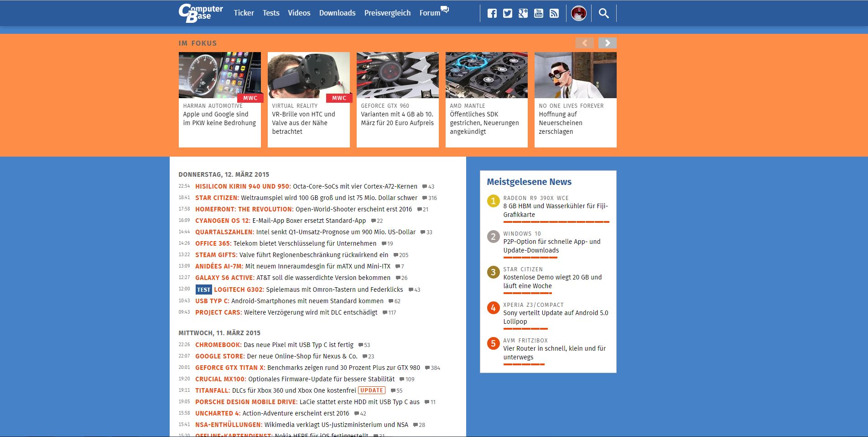Open comments icon for GeForce GTX Titan X
The image size is (868, 437).
[427, 368]
